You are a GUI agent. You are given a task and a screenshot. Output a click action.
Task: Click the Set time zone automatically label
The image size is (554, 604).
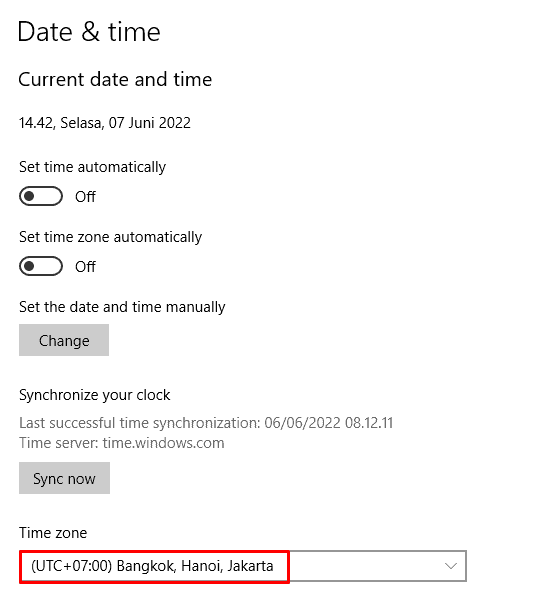tap(111, 237)
